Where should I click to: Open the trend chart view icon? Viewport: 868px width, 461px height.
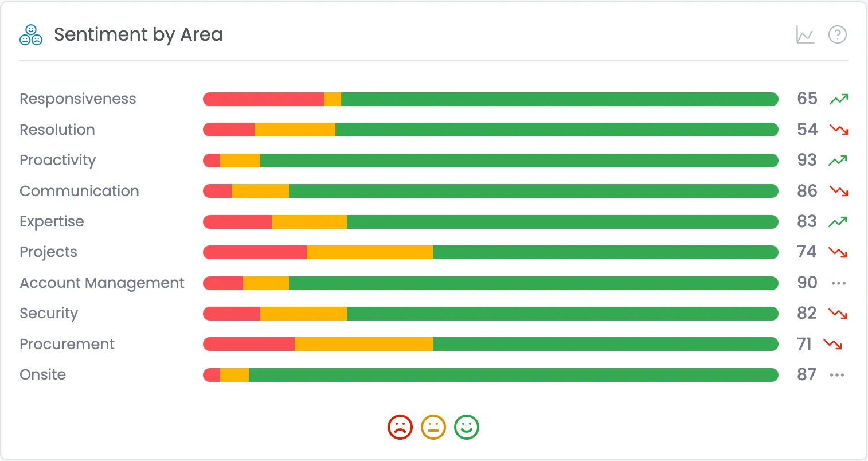[x=805, y=34]
